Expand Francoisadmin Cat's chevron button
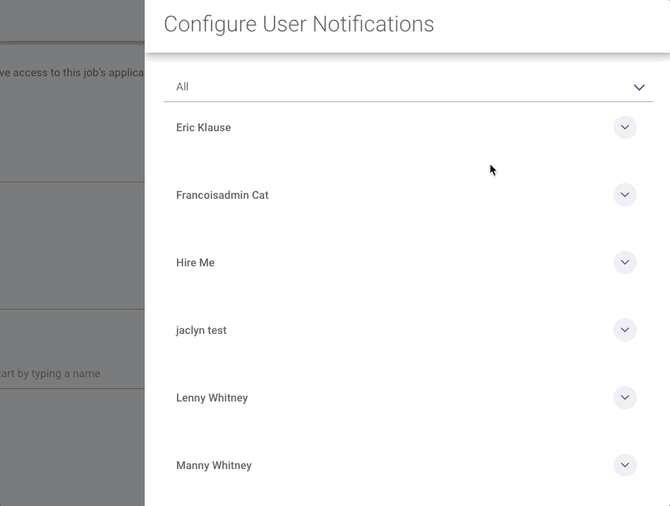The height and width of the screenshot is (506, 670). [624, 195]
